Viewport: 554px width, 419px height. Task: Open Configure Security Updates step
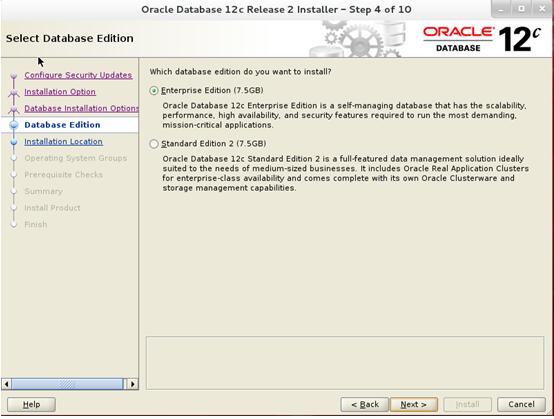(x=78, y=75)
